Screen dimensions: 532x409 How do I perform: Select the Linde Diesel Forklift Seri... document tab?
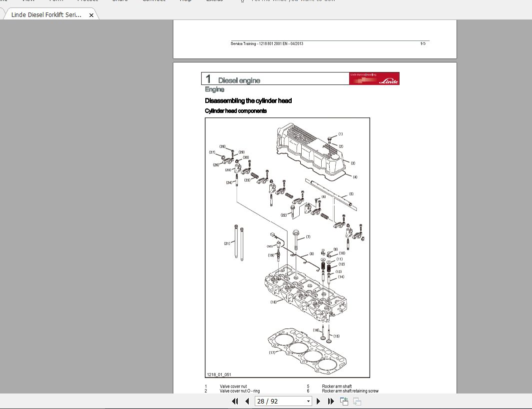46,15
